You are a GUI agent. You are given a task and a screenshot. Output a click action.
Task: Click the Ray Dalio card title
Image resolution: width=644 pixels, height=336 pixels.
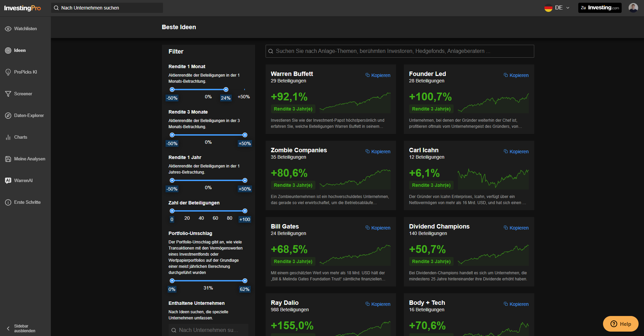285,303
